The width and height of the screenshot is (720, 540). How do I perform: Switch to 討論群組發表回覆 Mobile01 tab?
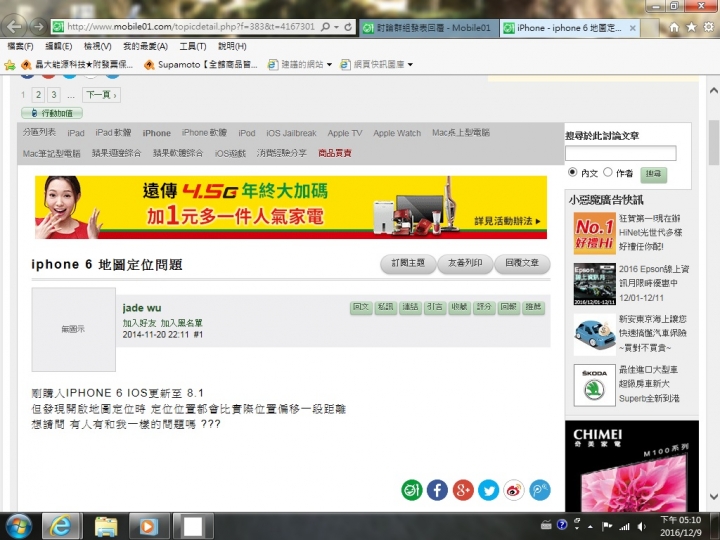tap(428, 28)
